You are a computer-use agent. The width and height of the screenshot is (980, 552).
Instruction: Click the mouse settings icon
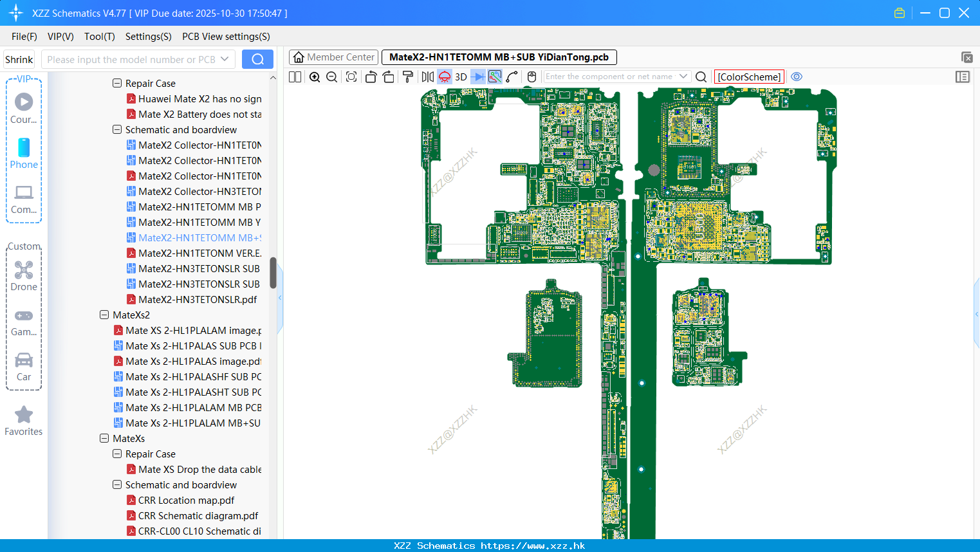532,77
